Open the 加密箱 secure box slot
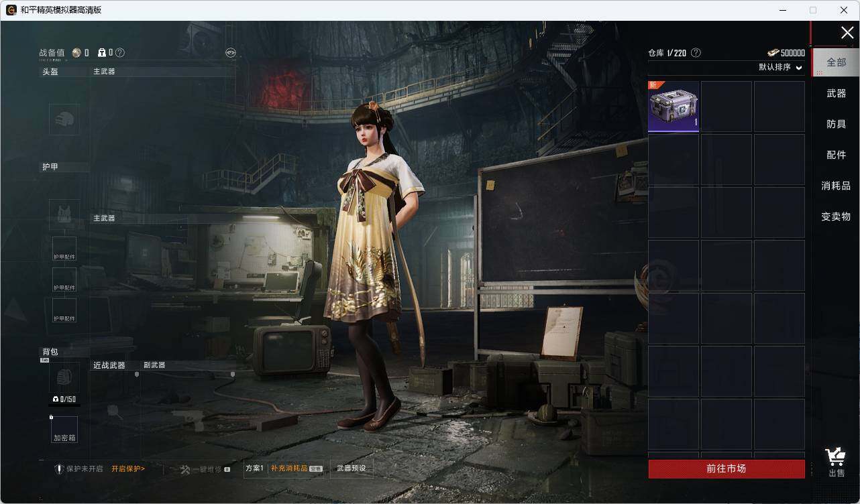Image resolution: width=860 pixels, height=504 pixels. coord(64,430)
